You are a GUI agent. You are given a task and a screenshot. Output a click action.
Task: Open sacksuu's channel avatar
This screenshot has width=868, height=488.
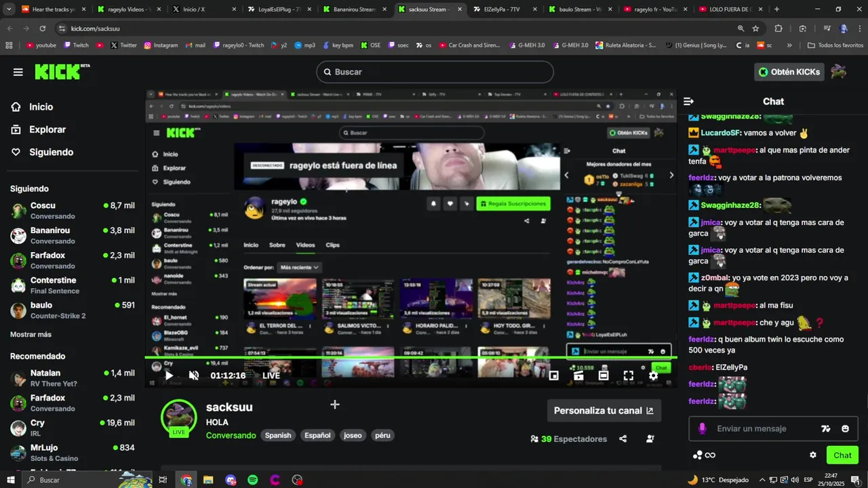pyautogui.click(x=178, y=417)
